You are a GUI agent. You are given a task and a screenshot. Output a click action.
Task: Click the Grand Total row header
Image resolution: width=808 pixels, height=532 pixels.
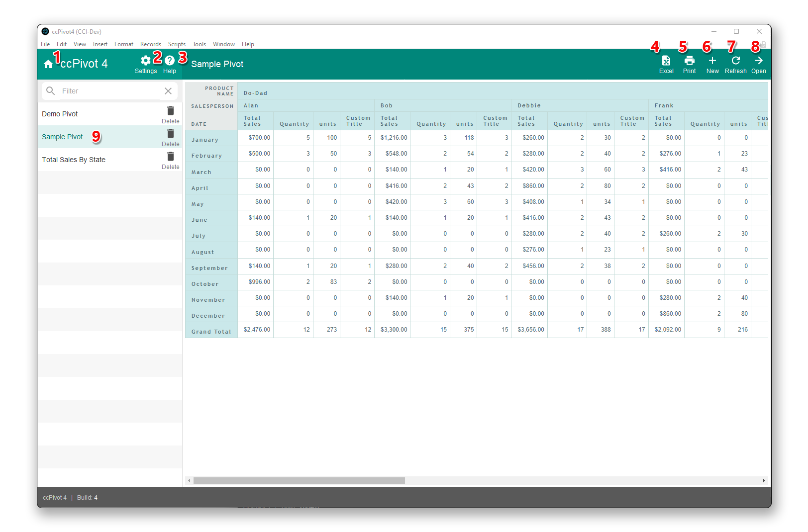211,330
